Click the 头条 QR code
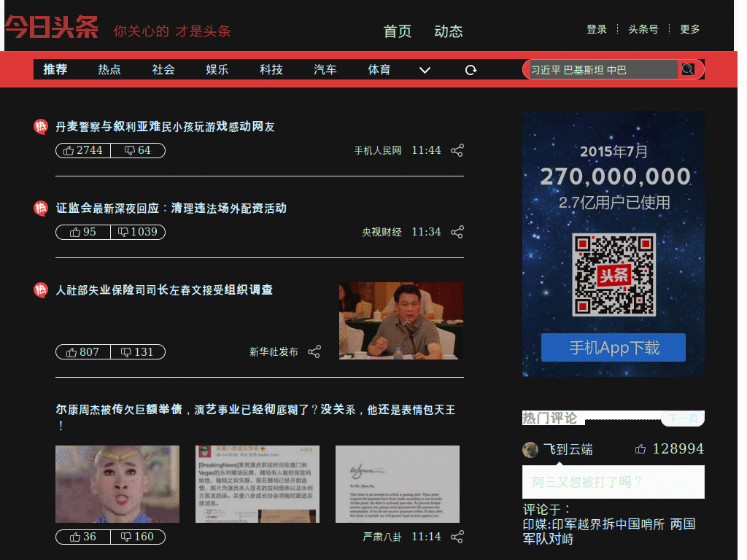Screen dimensions: 747x560 point(614,275)
